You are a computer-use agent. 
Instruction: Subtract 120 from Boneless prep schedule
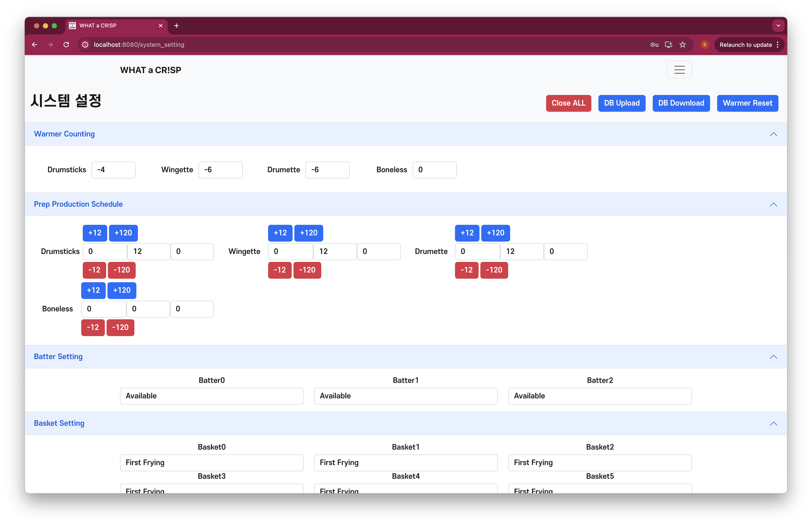[120, 327]
